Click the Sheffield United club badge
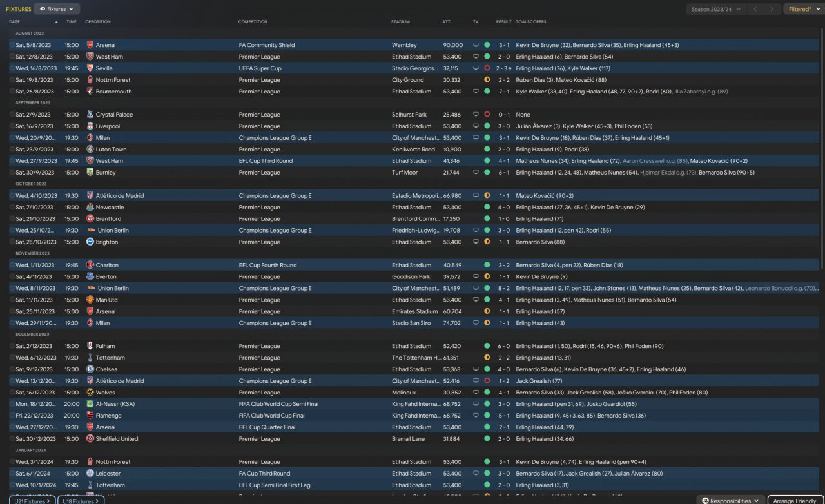This screenshot has width=825, height=504. point(90,440)
